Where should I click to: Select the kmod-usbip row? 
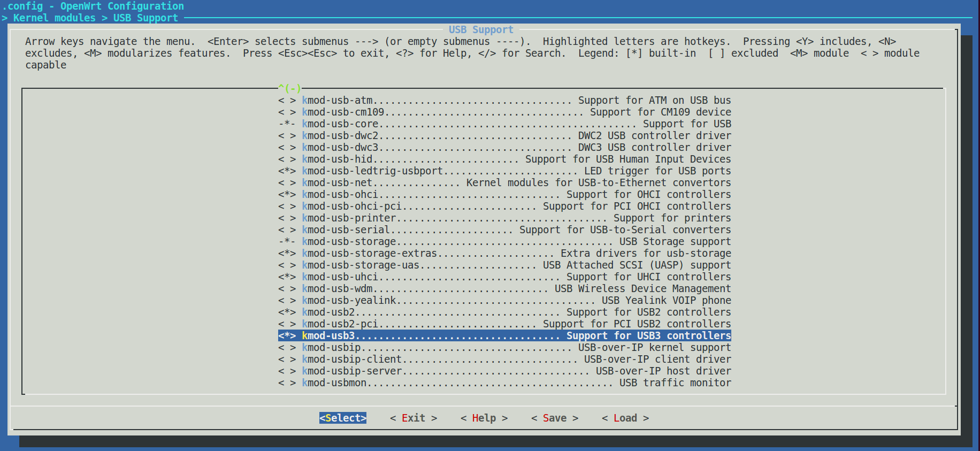(x=504, y=348)
